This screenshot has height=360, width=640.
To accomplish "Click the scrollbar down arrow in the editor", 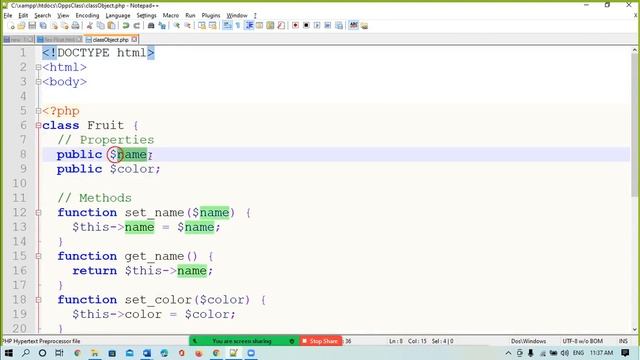I will (635, 329).
